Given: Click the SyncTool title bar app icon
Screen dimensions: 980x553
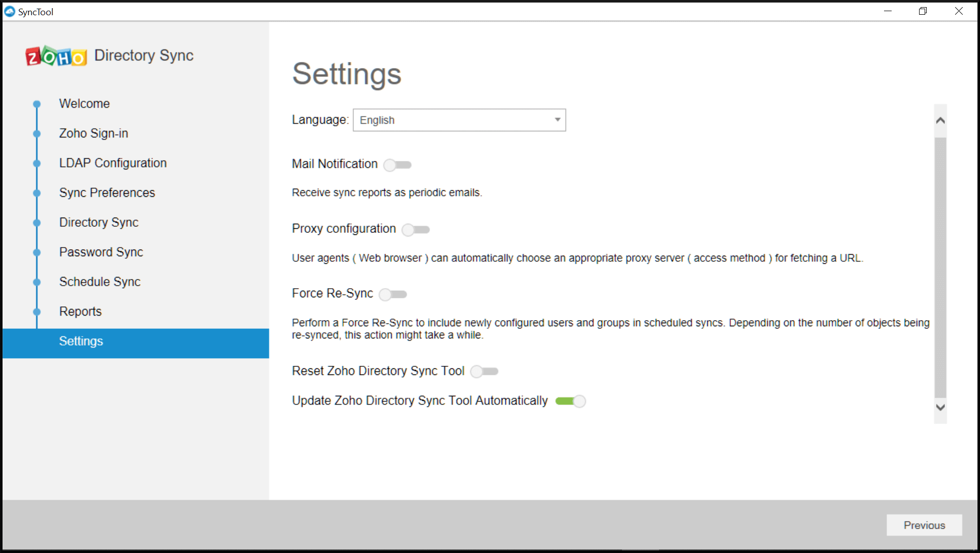Looking at the screenshot, I should point(10,11).
